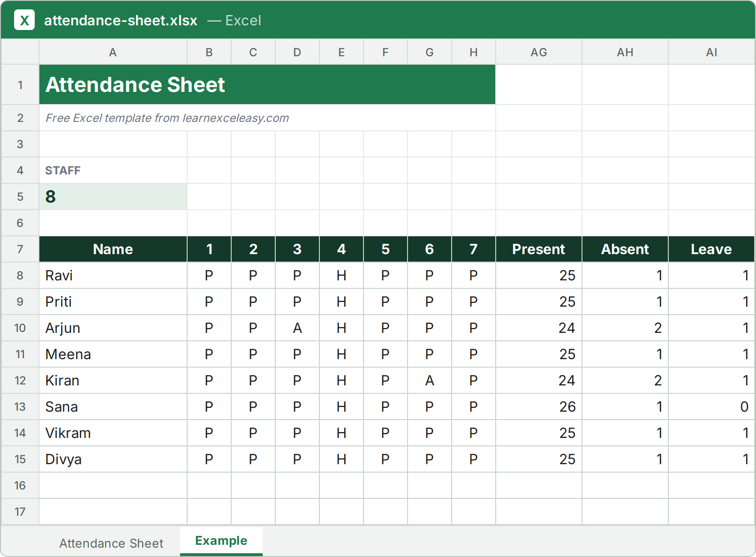Click the day 7 header cell
Image resolution: width=756 pixels, height=557 pixels.
tap(474, 249)
